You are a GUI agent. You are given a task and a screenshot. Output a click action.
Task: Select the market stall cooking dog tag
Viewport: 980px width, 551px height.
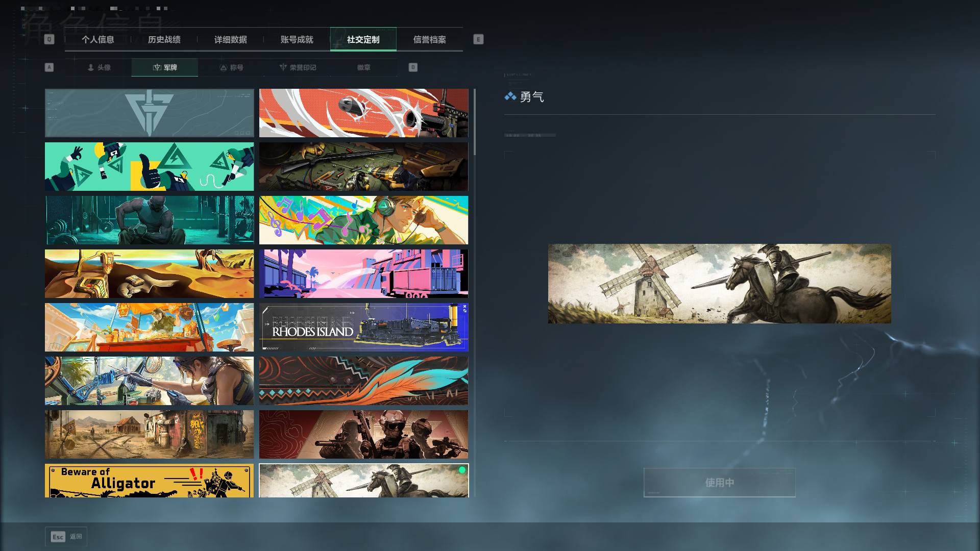tap(150, 328)
